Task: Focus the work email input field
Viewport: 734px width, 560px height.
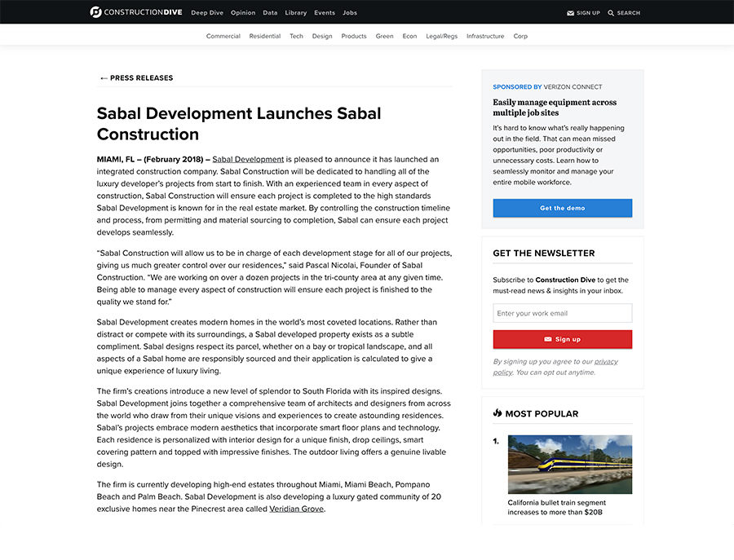Action: tap(562, 313)
